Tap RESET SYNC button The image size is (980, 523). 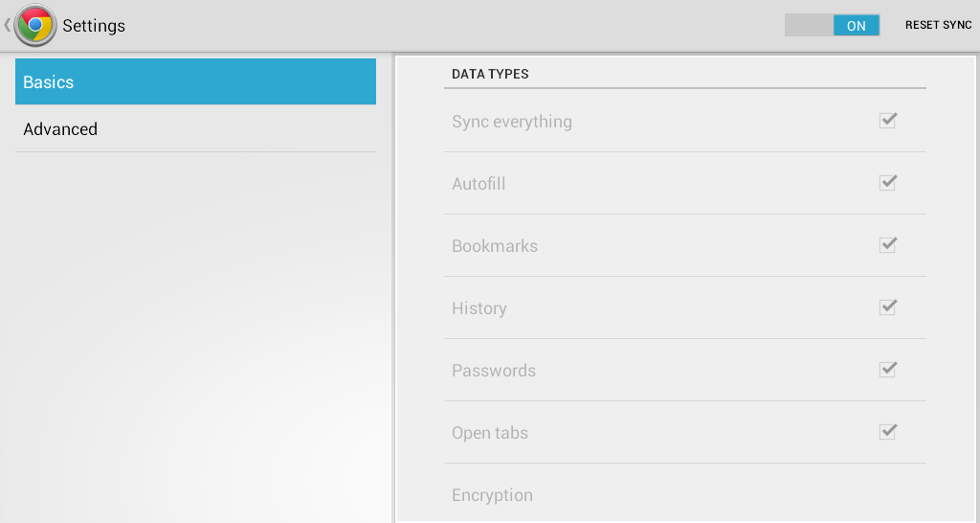tap(938, 25)
